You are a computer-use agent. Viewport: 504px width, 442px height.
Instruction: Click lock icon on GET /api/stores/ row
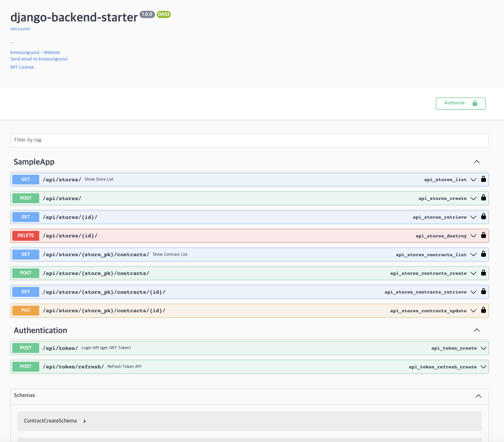point(483,179)
